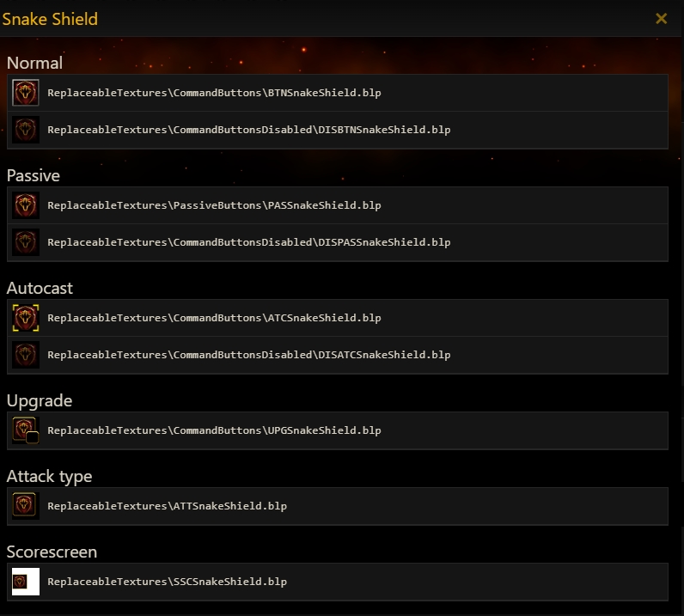Viewport: 684px width, 616px height.
Task: Select the ATCSnakeShield.blp path text
Action: click(214, 319)
